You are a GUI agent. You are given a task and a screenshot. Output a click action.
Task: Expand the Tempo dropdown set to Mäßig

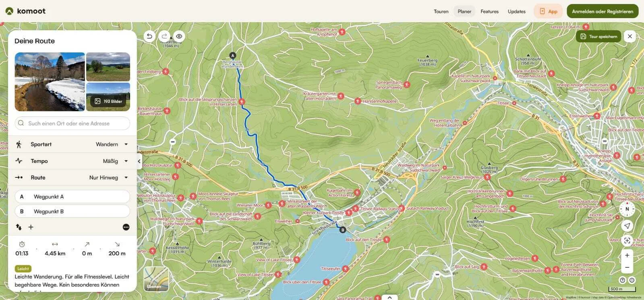click(115, 161)
